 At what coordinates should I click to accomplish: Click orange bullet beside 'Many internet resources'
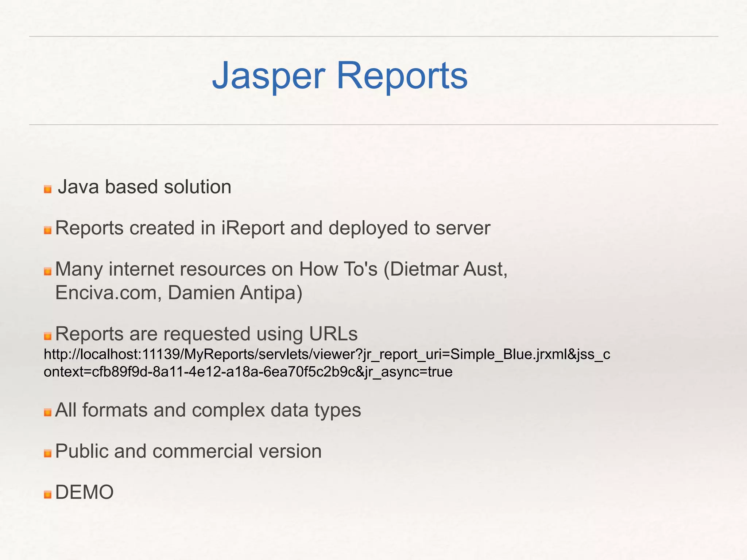coord(48,272)
